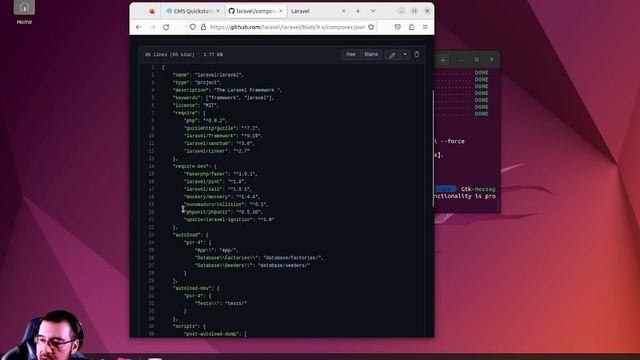640x360 pixels.
Task: Click the file size lines info text
Action: point(184,54)
